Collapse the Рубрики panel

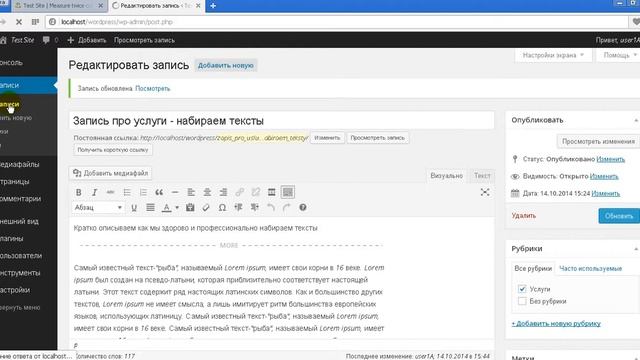click(636, 249)
